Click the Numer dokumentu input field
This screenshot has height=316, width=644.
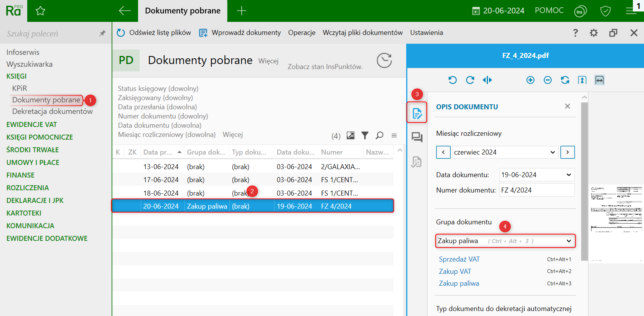click(x=537, y=190)
